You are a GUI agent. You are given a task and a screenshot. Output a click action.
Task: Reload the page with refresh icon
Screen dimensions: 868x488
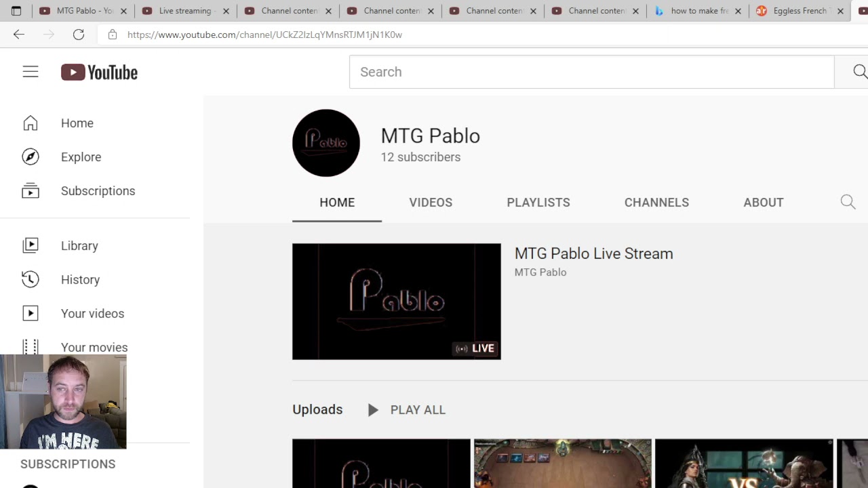point(79,35)
